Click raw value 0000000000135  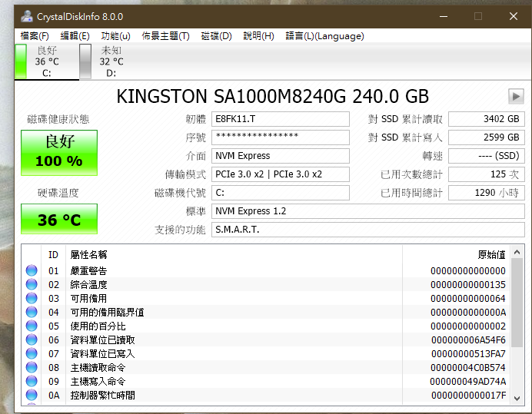468,285
